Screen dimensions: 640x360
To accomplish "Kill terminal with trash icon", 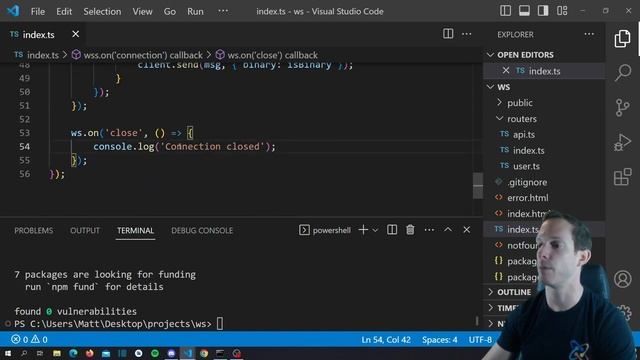I will point(410,230).
